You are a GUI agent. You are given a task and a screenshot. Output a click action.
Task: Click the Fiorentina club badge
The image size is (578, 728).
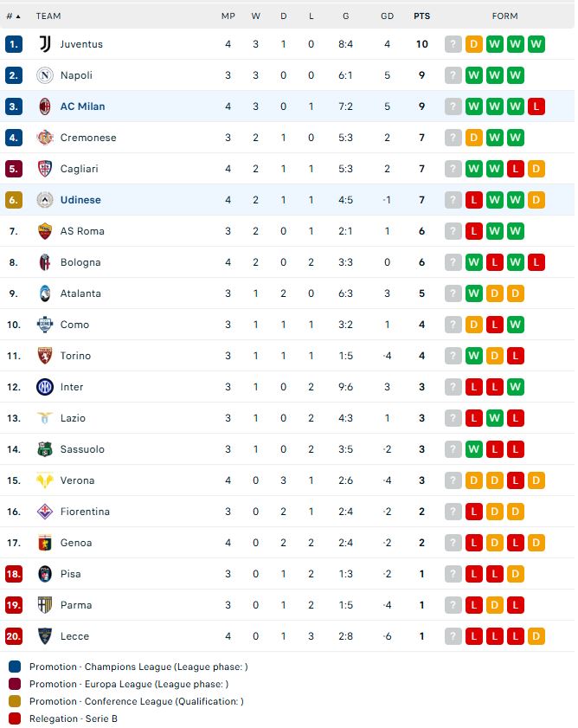tap(45, 512)
